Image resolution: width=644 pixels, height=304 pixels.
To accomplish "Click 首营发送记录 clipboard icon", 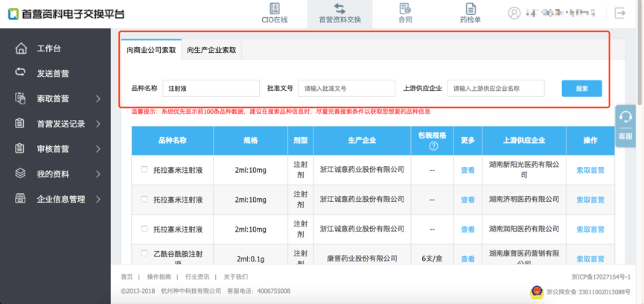I will (19, 124).
